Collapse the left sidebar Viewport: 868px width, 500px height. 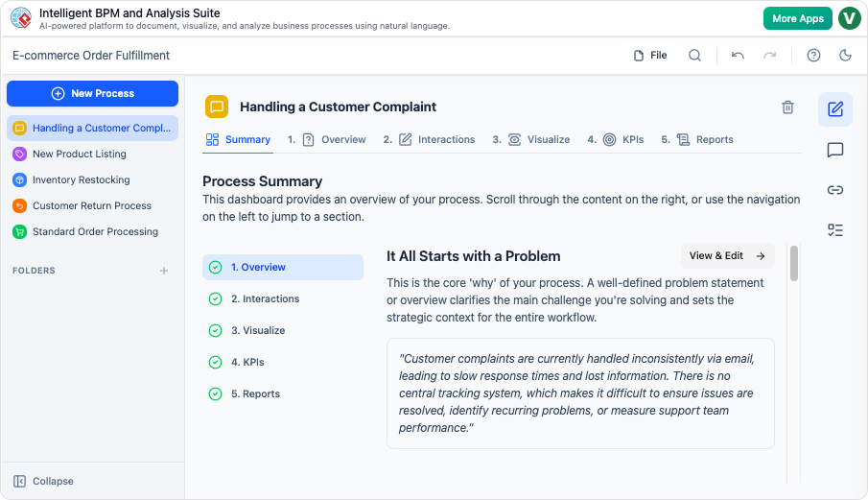[x=43, y=481]
